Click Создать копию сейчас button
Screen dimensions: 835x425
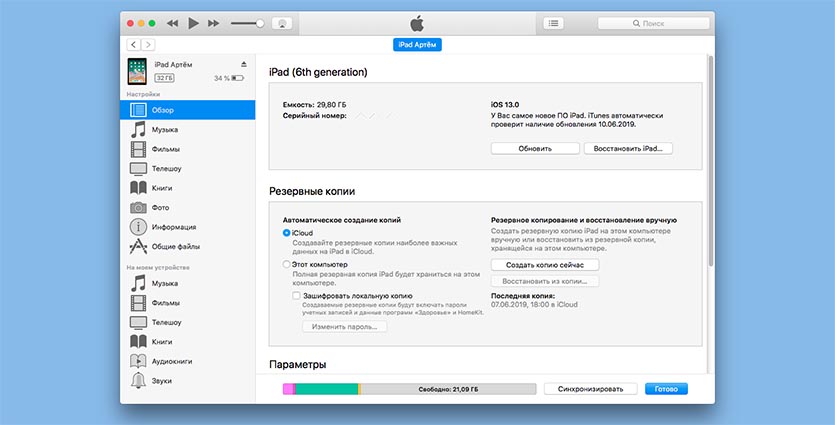(545, 265)
